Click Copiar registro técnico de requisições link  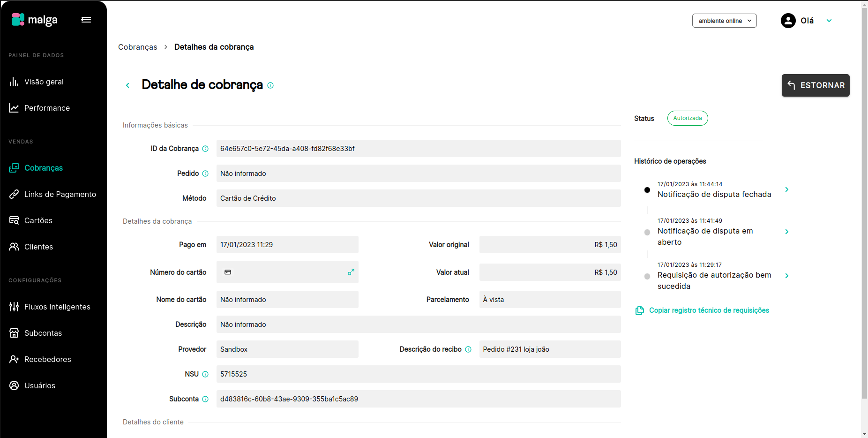pyautogui.click(x=709, y=310)
